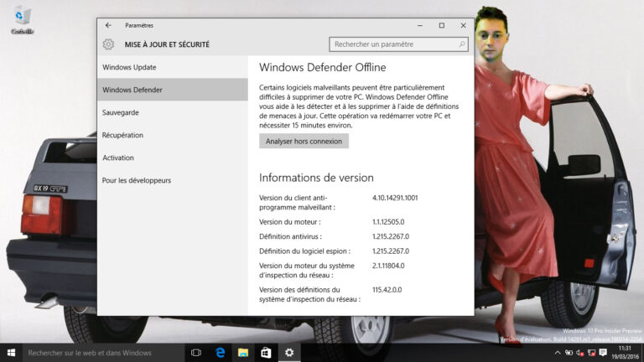Screen dimensions: 644x362
Task: Open the Windows Store from the taskbar
Action: coord(266,353)
